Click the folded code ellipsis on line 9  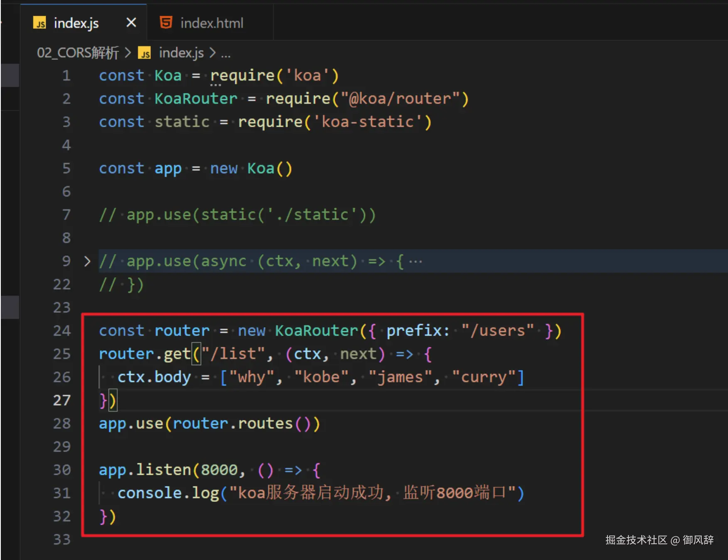(415, 262)
